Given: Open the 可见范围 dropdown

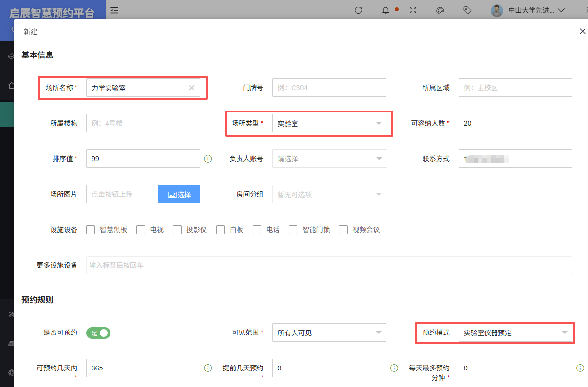Looking at the screenshot, I should point(329,333).
